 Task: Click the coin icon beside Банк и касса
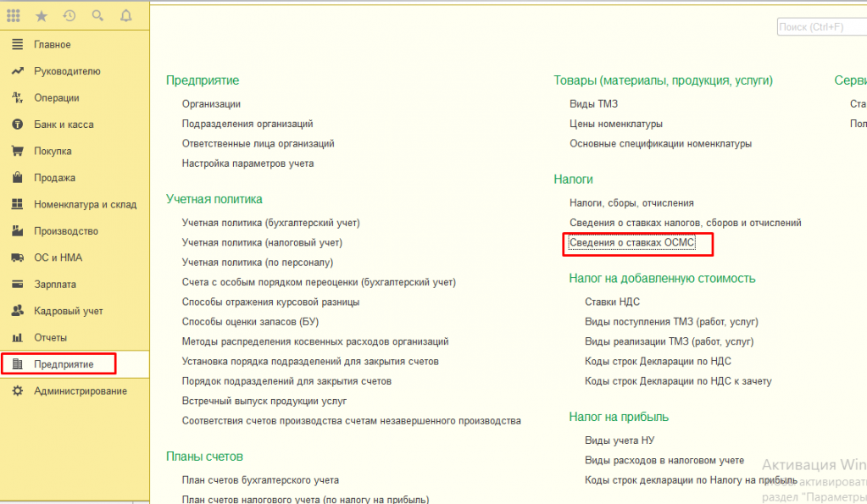[17, 125]
